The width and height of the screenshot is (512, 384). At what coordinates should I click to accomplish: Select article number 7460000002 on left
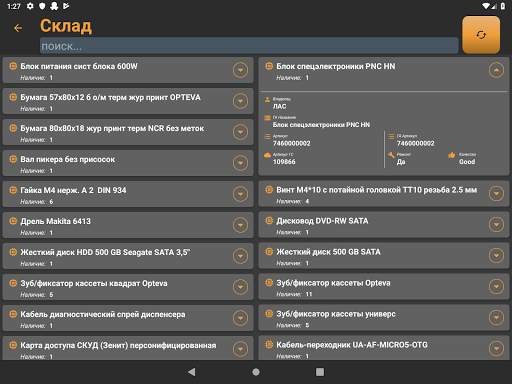click(x=292, y=143)
